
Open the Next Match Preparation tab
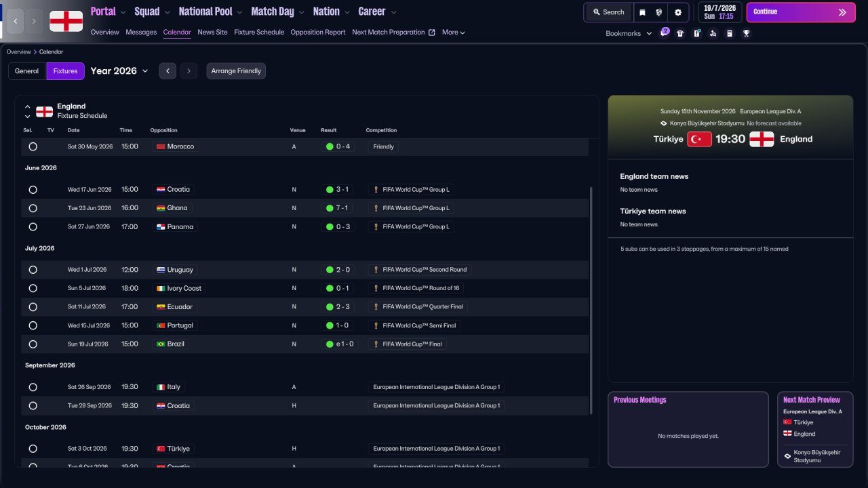pyautogui.click(x=393, y=33)
